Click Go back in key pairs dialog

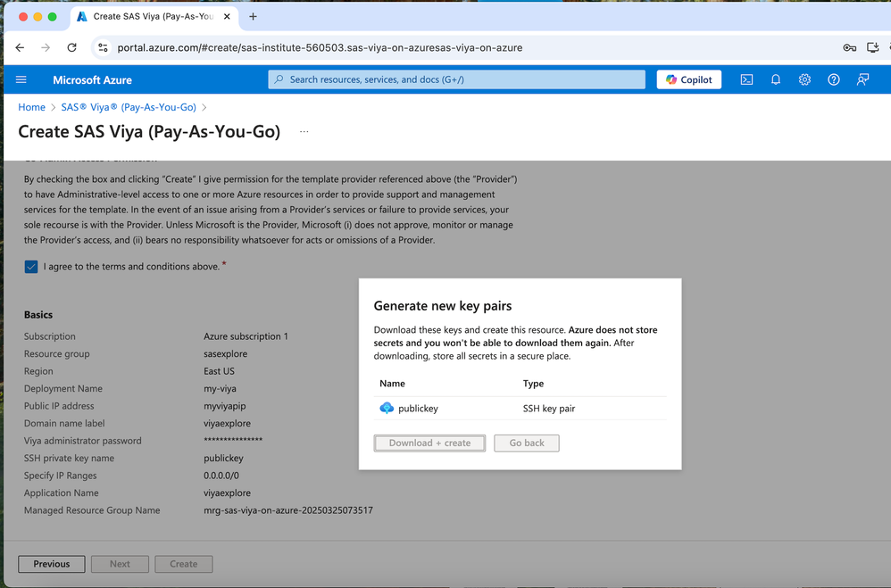pos(527,443)
